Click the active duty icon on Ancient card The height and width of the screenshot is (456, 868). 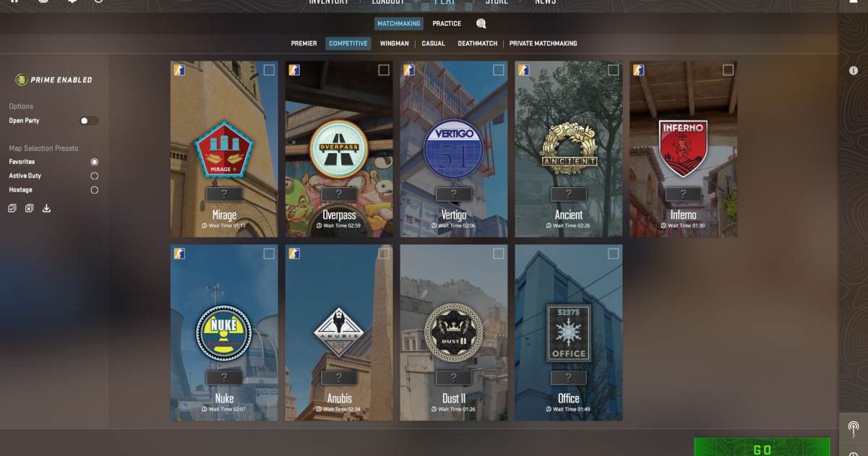[524, 70]
